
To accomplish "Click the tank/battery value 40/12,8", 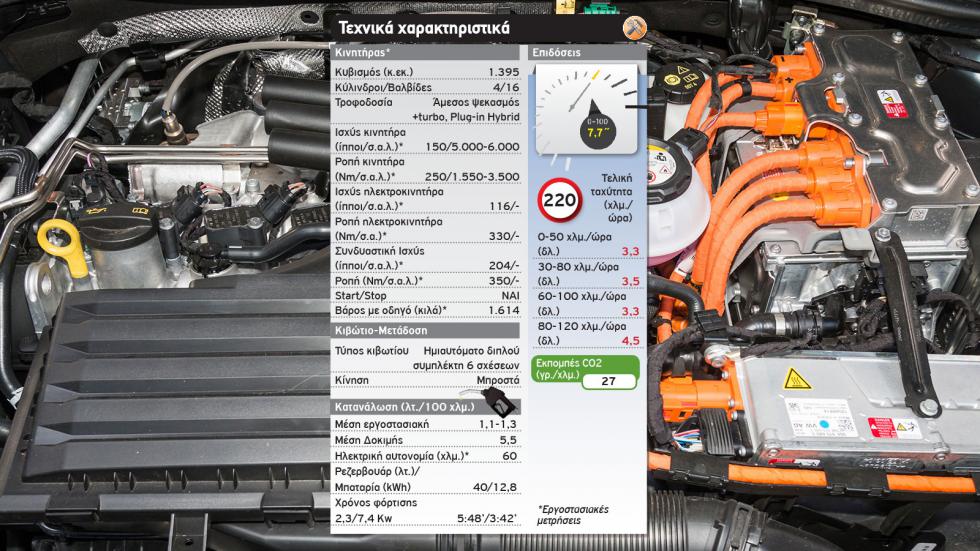I will pyautogui.click(x=495, y=487).
